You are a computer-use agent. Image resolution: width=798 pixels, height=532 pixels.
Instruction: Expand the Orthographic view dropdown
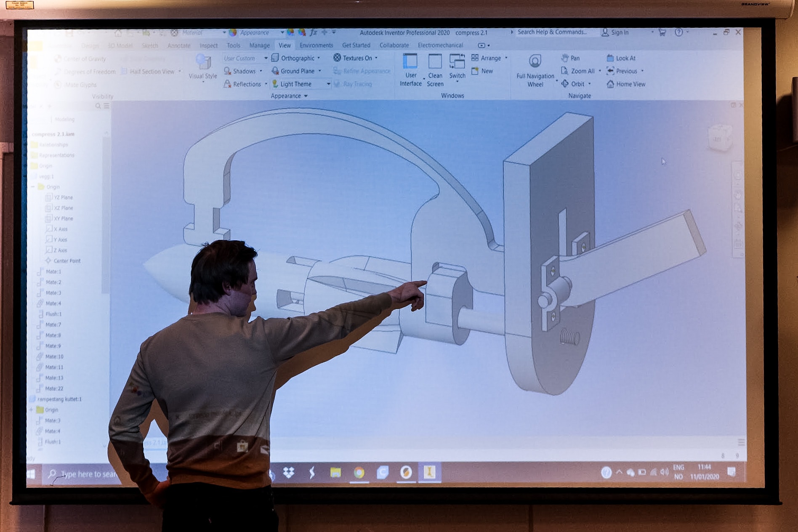(x=319, y=58)
